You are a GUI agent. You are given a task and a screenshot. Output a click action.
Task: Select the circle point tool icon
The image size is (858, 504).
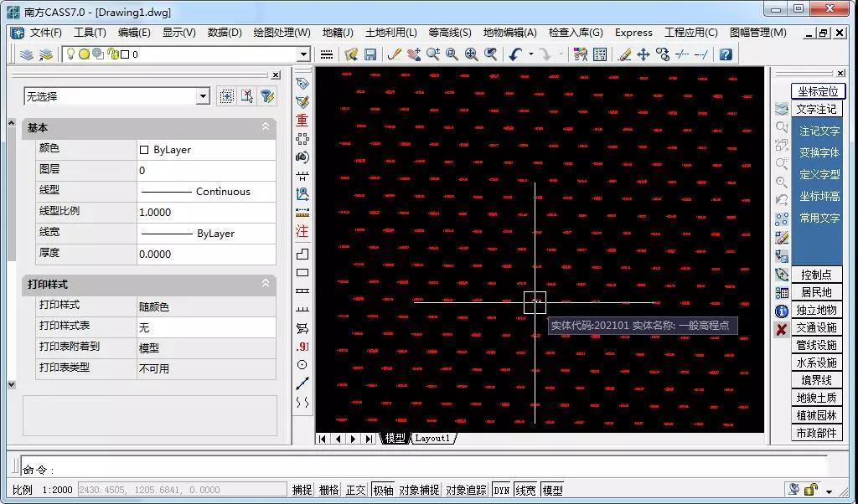(x=302, y=365)
